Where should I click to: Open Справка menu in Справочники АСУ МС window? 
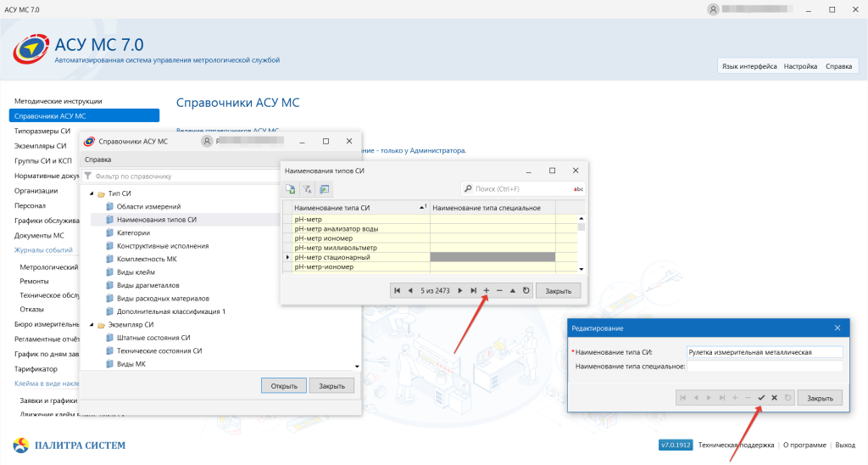click(x=98, y=160)
